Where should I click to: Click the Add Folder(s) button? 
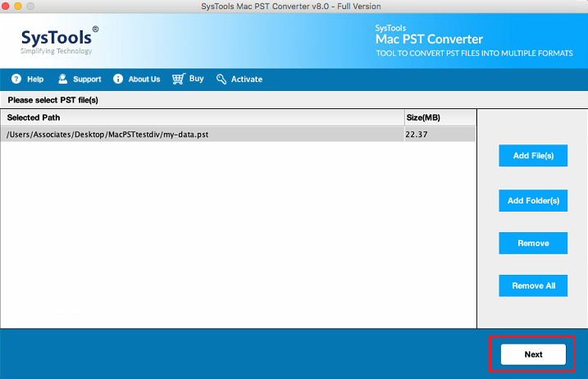pos(533,200)
